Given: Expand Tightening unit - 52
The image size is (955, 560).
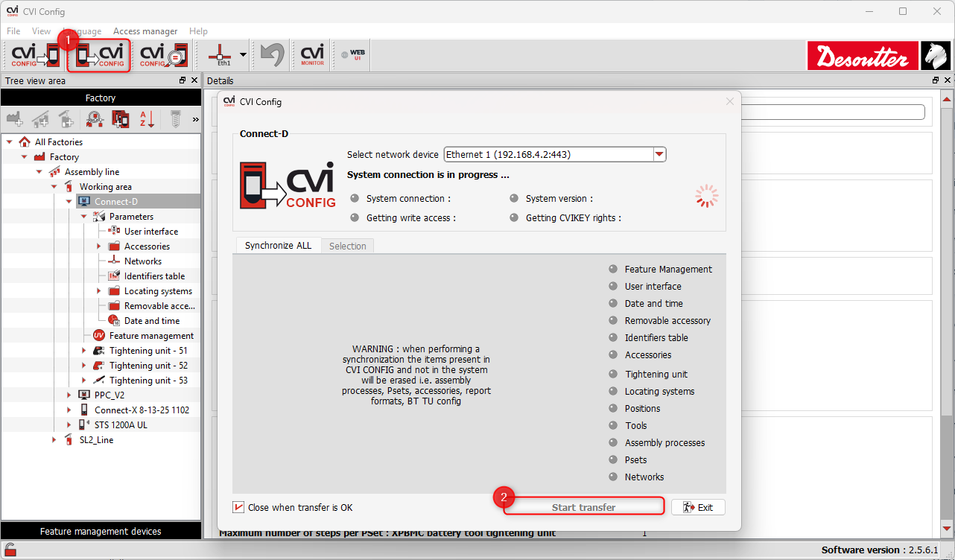Looking at the screenshot, I should tap(84, 366).
